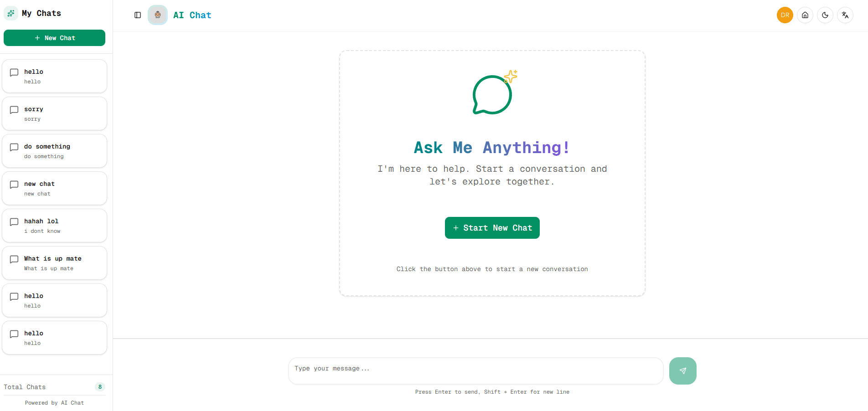This screenshot has width=868, height=411.
Task: Open the 'sorry' chat conversation
Action: click(x=54, y=113)
